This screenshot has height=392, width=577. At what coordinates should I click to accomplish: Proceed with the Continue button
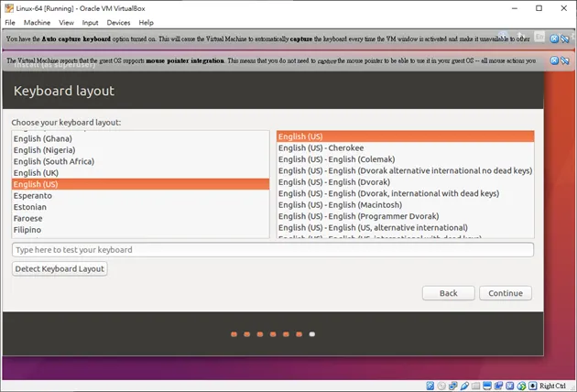coord(506,293)
